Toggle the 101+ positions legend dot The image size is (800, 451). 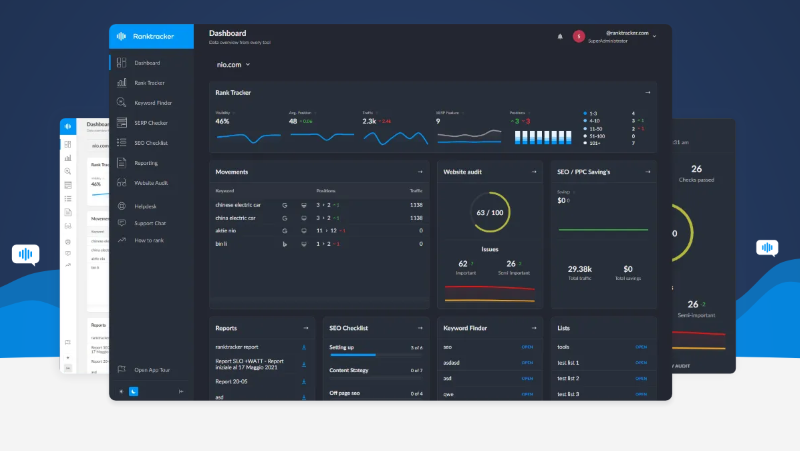(585, 143)
